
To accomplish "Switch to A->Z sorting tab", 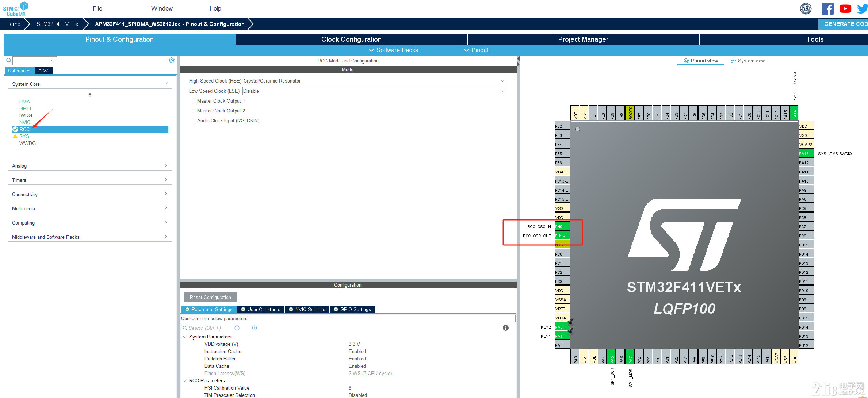I will pyautogui.click(x=43, y=71).
